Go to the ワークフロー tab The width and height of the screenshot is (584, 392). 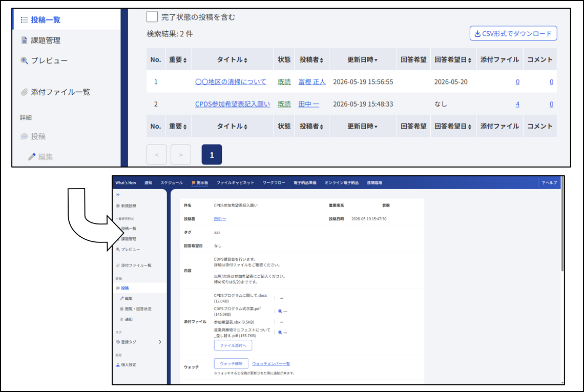[274, 182]
